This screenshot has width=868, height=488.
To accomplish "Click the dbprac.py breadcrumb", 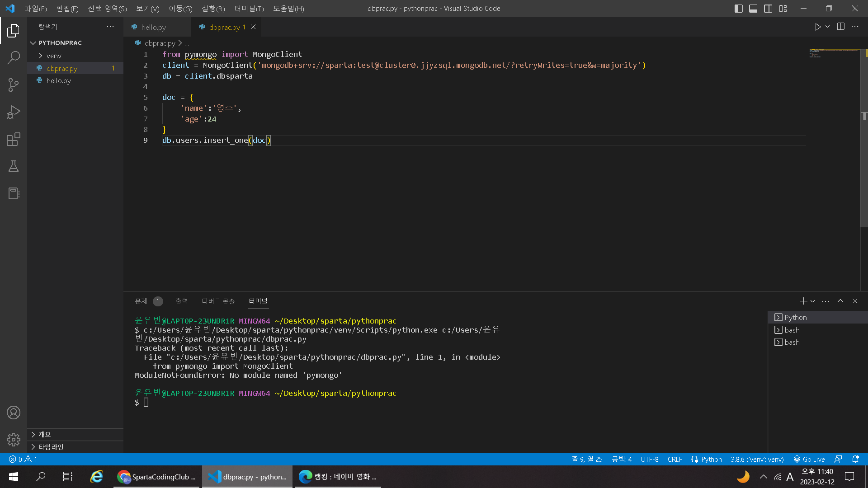I will (x=160, y=43).
